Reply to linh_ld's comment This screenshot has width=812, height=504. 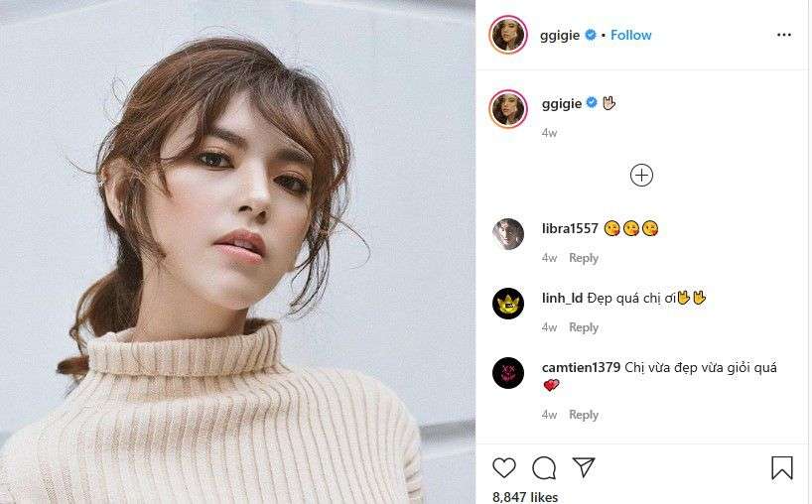pyautogui.click(x=584, y=327)
